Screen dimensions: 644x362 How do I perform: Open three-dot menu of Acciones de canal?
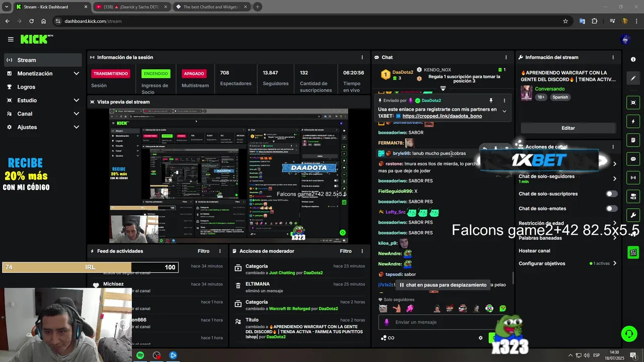(x=613, y=147)
